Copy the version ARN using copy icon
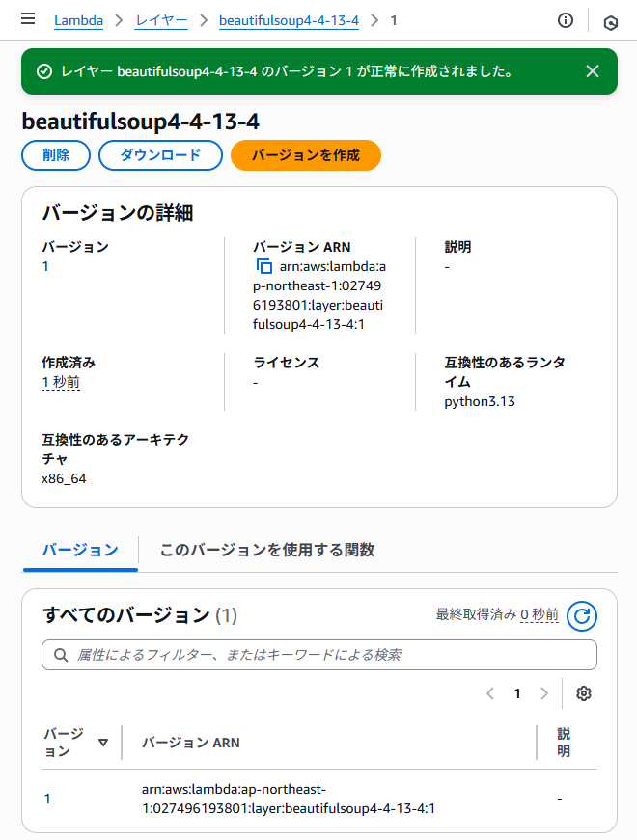Viewport: 637px width, 840px height. (263, 266)
